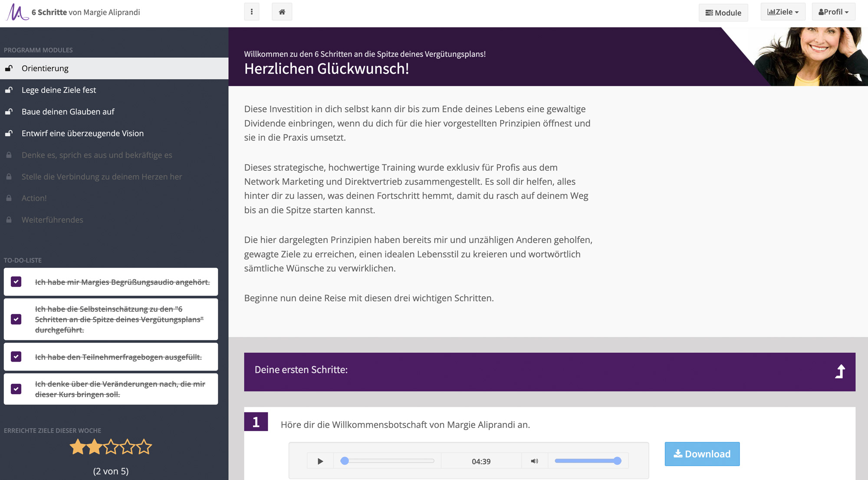Uncheck Selbsteinschätzung durchgeführt to-do checkbox
Image resolution: width=868 pixels, height=480 pixels.
[x=16, y=319]
